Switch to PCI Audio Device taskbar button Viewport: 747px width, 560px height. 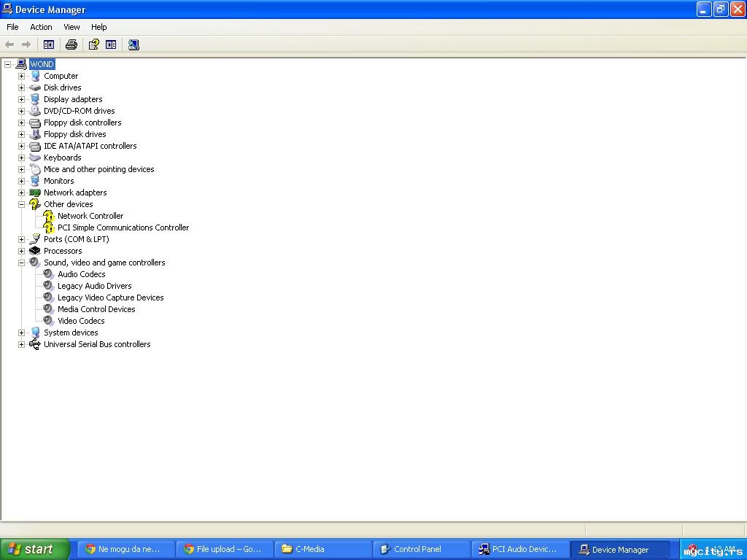[x=520, y=549]
